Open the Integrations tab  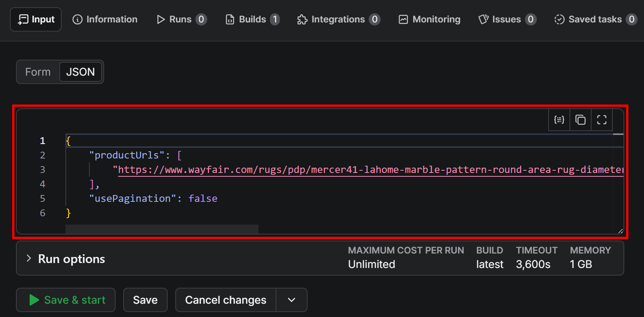click(338, 19)
